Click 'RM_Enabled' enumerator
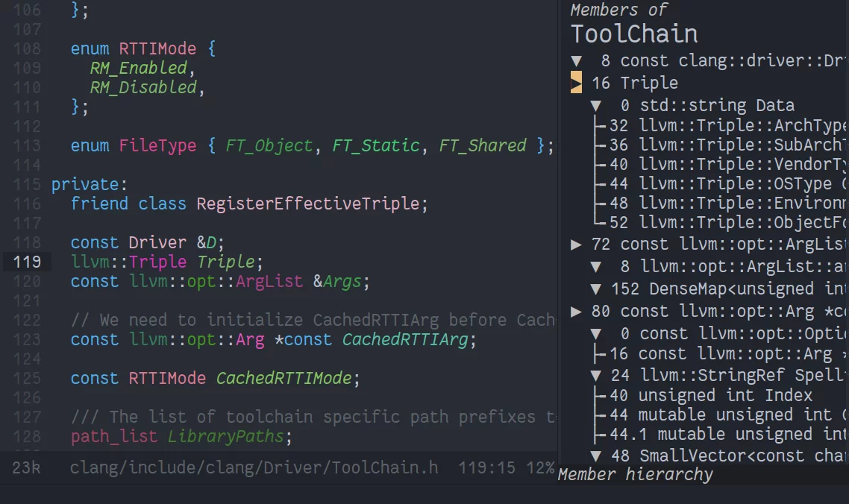 point(138,69)
